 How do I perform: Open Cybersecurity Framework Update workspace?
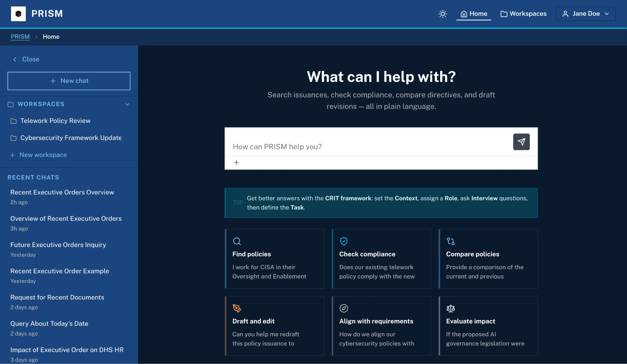click(x=69, y=138)
